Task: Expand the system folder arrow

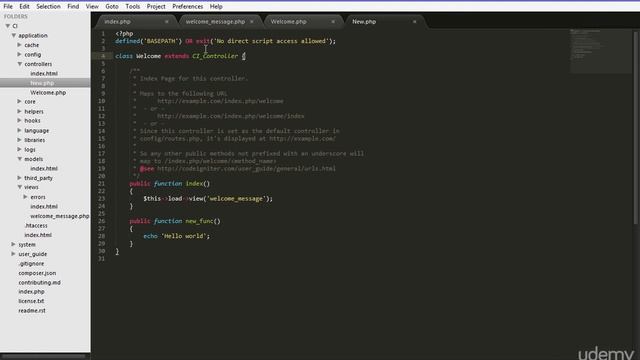Action: click(13, 244)
